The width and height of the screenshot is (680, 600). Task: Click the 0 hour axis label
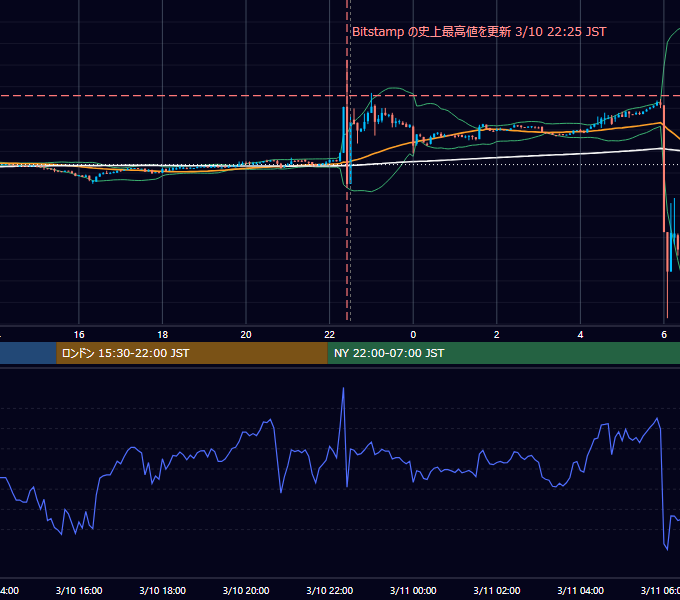pos(413,335)
